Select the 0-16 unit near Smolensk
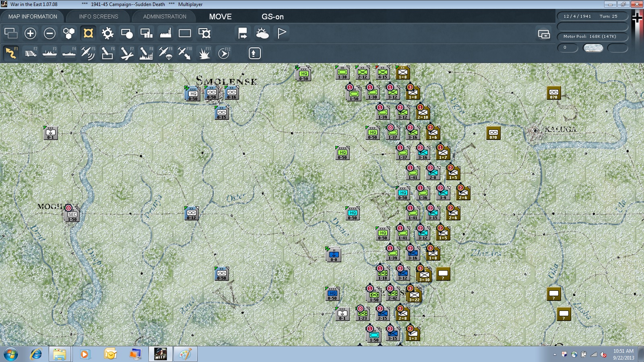Image resolution: width=644 pixels, height=362 pixels. pyautogui.click(x=231, y=93)
